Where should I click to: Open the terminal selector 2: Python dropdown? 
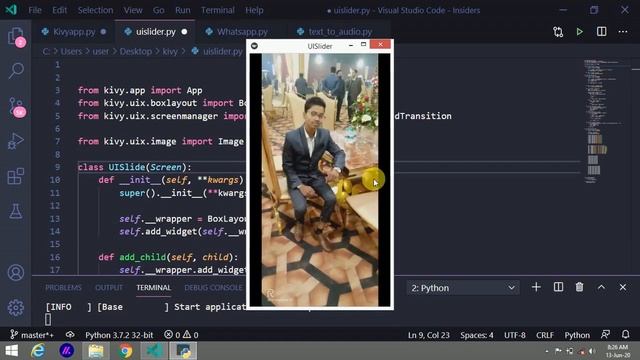pyautogui.click(x=463, y=288)
